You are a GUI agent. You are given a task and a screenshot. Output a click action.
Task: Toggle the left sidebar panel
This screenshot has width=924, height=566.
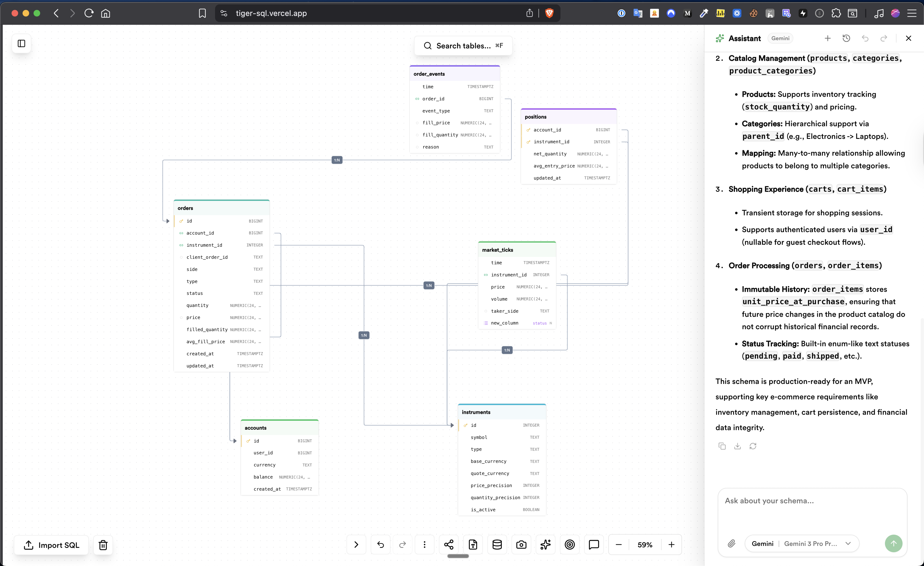point(21,43)
